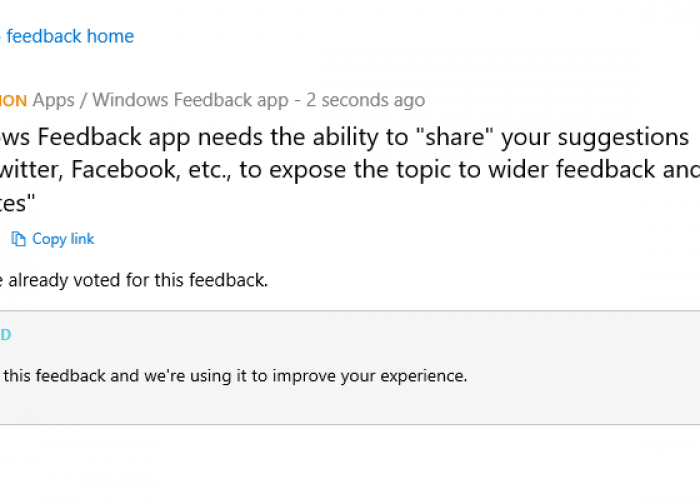Click the title's last line fragment

point(17,203)
